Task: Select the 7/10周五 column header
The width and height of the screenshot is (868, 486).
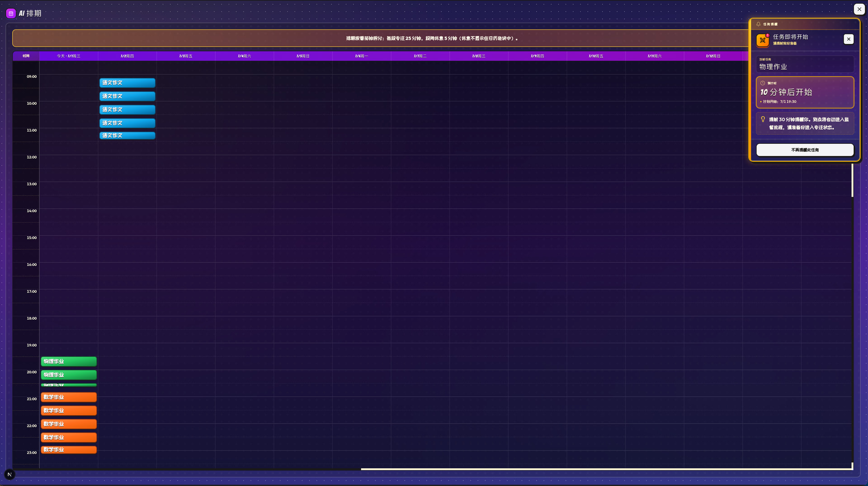Action: [x=596, y=56]
